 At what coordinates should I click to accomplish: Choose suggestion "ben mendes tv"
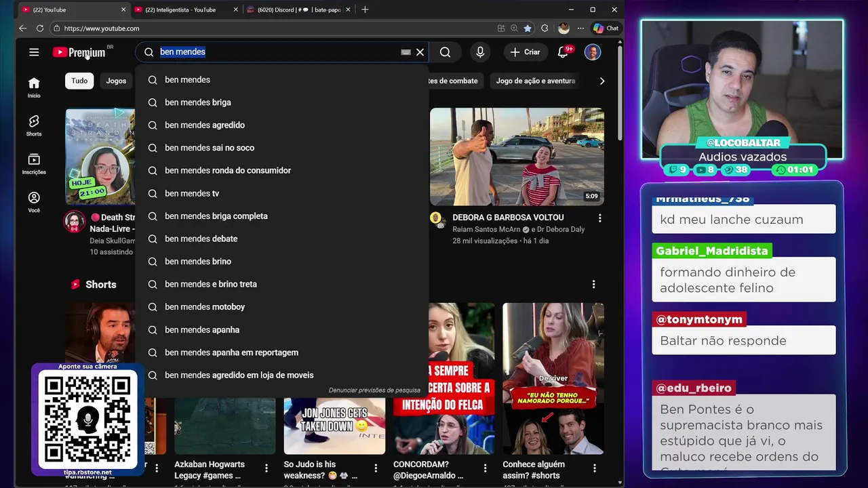point(282,193)
